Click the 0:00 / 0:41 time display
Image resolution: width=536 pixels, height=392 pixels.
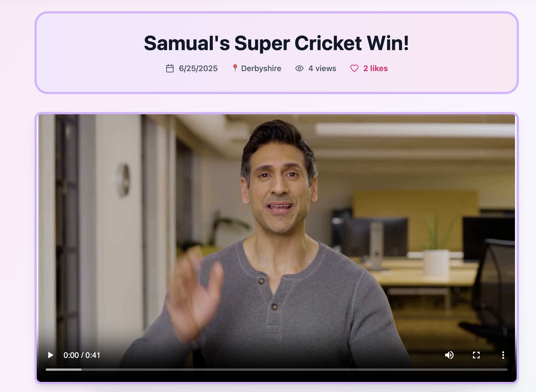click(x=82, y=355)
